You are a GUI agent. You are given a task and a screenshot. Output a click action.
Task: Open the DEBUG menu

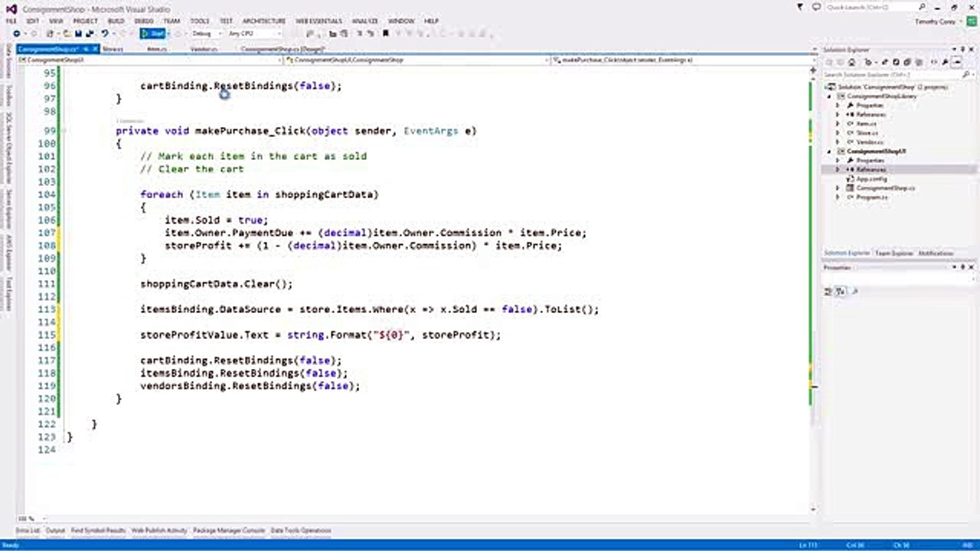tap(143, 21)
